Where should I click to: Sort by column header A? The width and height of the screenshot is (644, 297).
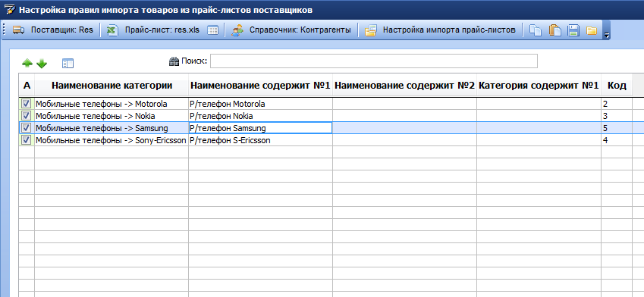pos(27,86)
